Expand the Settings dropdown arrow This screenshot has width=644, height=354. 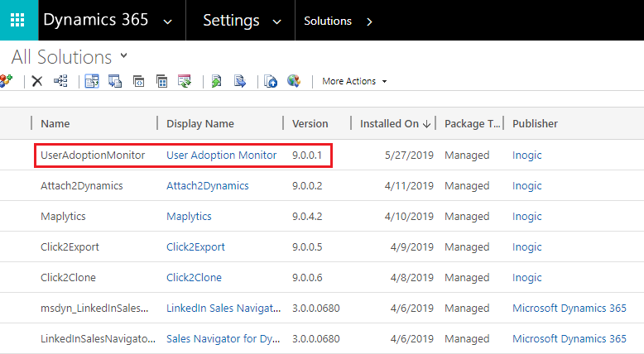point(276,22)
